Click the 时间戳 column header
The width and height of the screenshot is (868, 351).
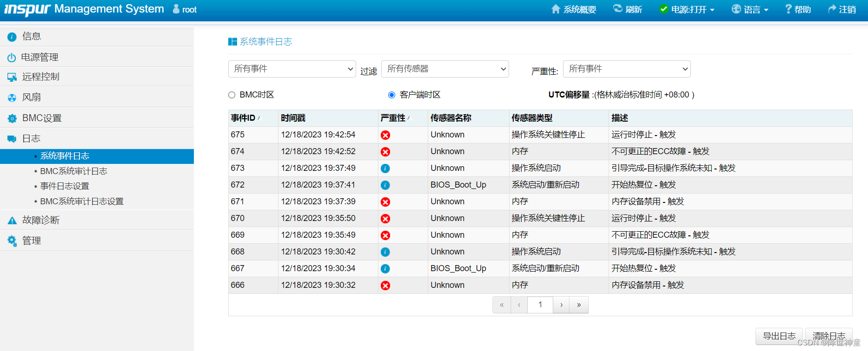[328, 118]
